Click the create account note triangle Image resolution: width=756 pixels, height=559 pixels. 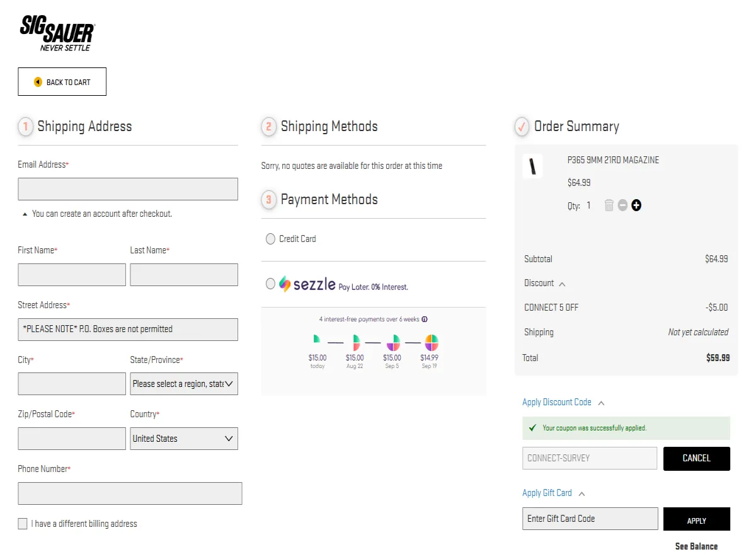pos(25,214)
